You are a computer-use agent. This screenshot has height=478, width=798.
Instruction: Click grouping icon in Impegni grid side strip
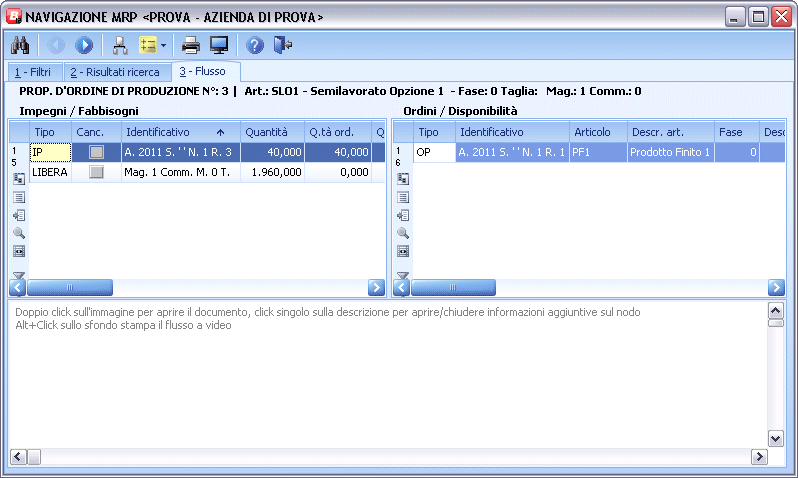pyautogui.click(x=19, y=179)
